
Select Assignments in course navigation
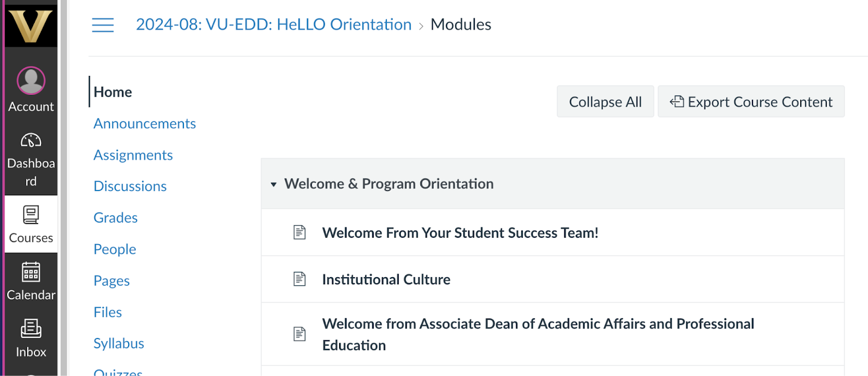(x=133, y=155)
